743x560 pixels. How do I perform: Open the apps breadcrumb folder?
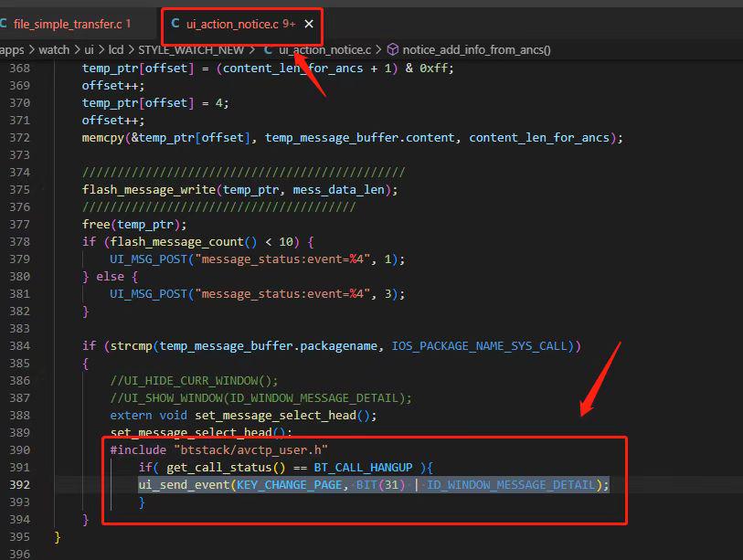11,49
